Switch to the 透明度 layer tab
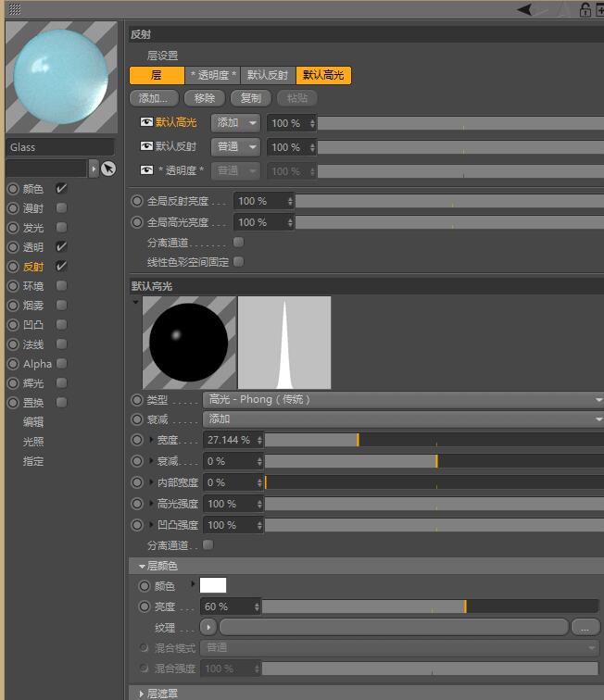Image resolution: width=604 pixels, height=700 pixels. tap(213, 75)
